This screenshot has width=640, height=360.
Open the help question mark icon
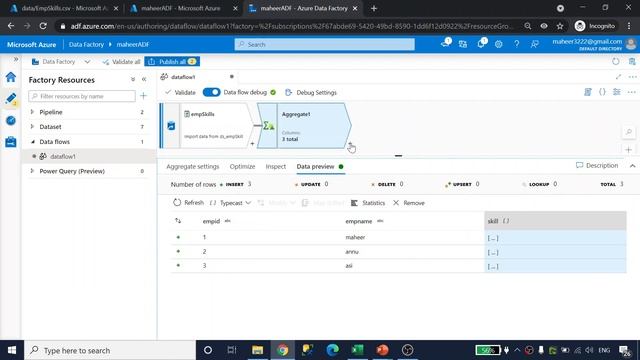click(516, 44)
